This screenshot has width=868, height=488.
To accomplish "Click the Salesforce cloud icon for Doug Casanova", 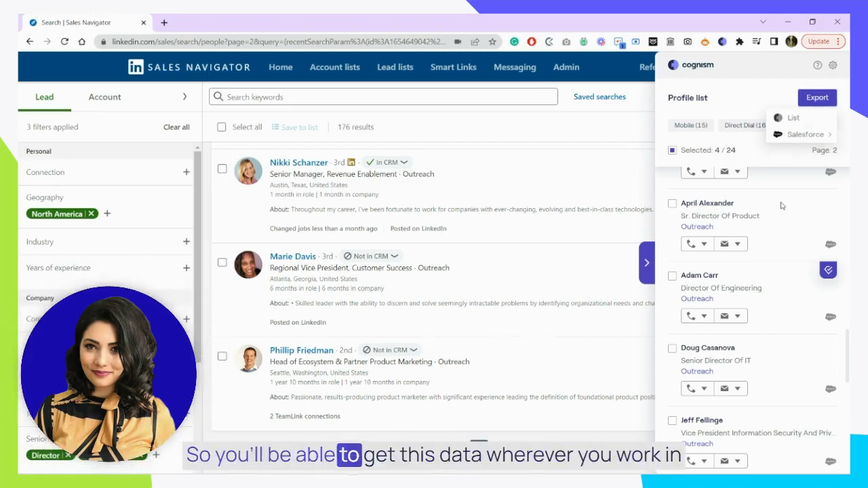I will click(x=831, y=389).
